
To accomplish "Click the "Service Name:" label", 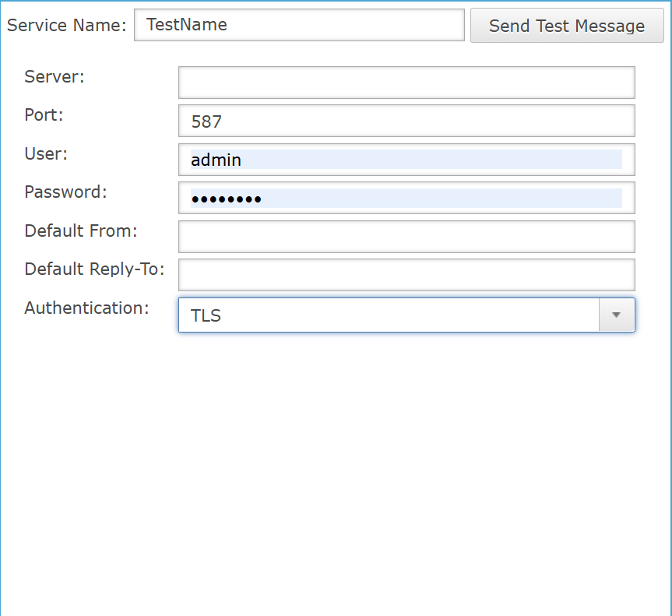I will pos(66,25).
